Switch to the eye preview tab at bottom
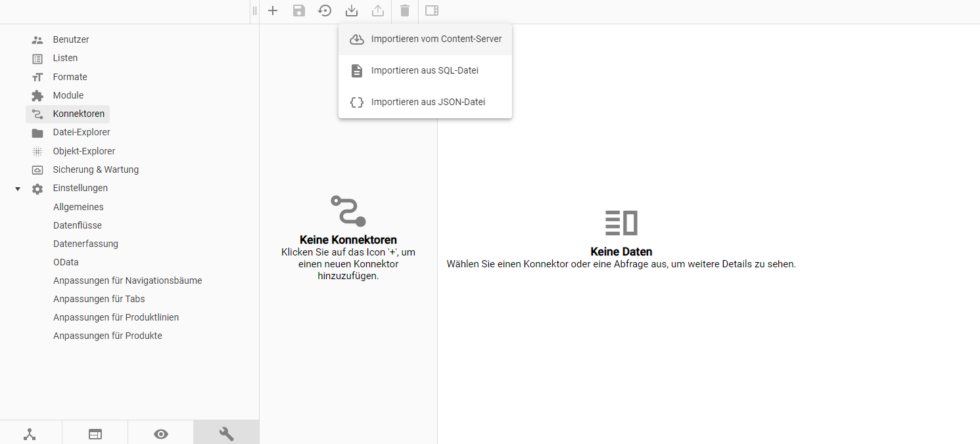Viewport: 980px width, 444px height. tap(160, 433)
